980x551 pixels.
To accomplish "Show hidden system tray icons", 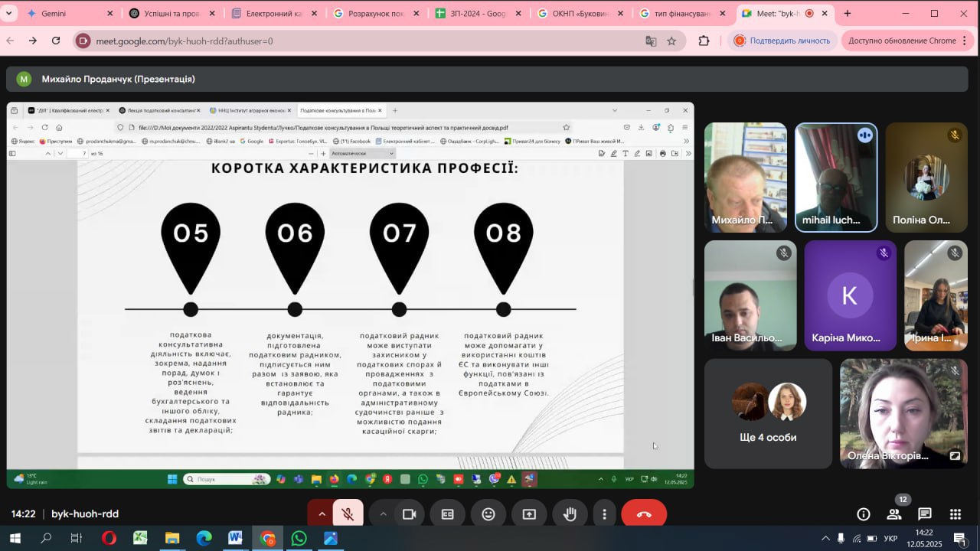I will (x=825, y=538).
